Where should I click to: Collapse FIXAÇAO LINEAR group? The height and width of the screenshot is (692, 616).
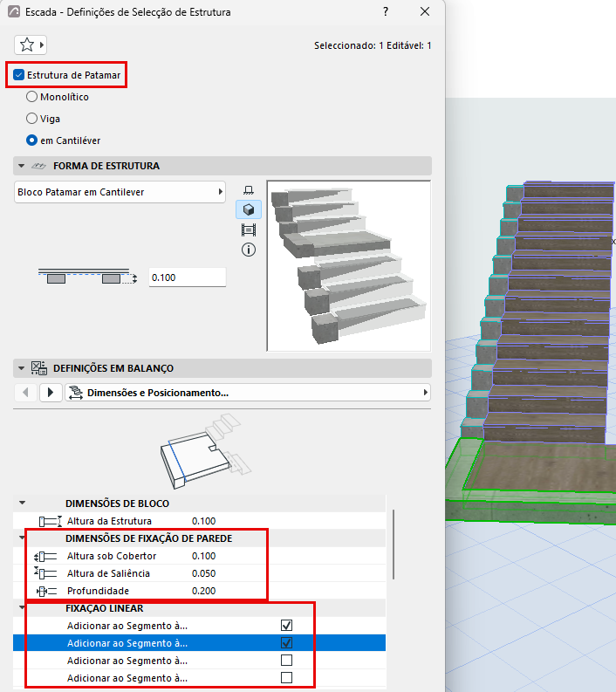[x=22, y=607]
